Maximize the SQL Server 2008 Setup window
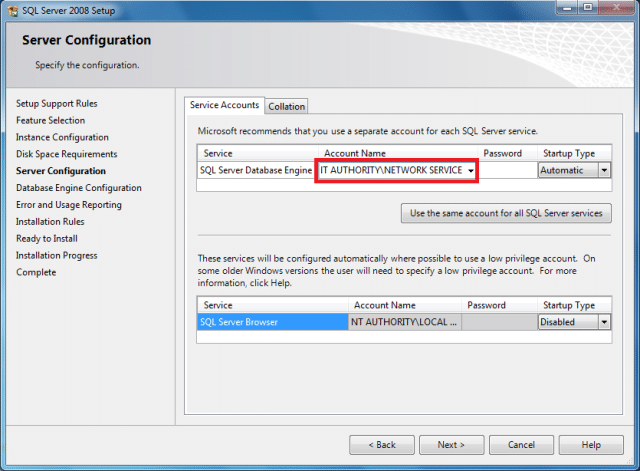 tap(588, 7)
